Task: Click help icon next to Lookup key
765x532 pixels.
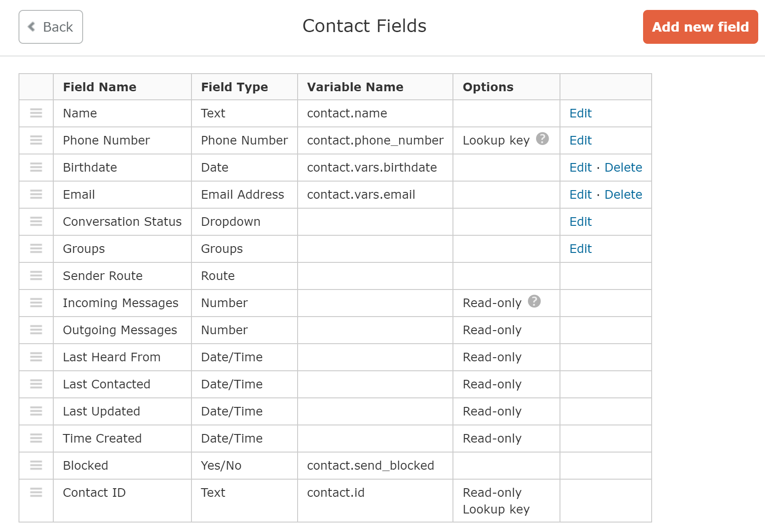Action: pyautogui.click(x=542, y=139)
